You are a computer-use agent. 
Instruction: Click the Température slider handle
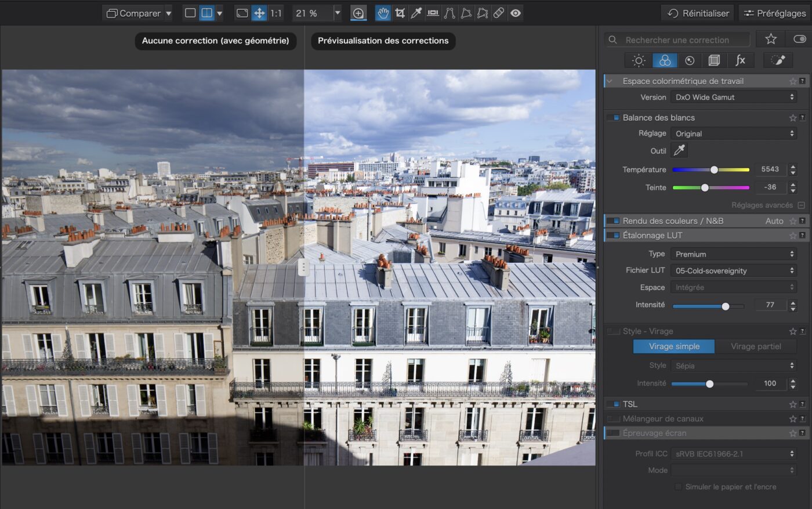pos(714,169)
